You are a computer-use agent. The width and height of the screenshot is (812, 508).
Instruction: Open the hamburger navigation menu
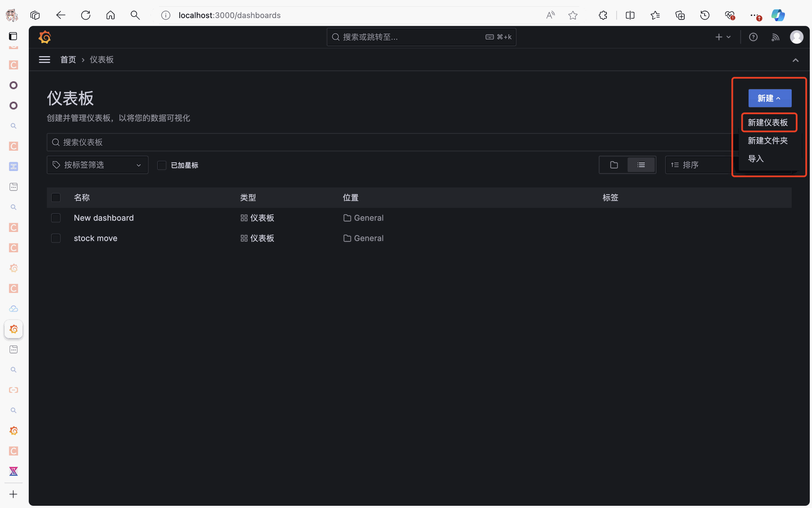coord(44,60)
